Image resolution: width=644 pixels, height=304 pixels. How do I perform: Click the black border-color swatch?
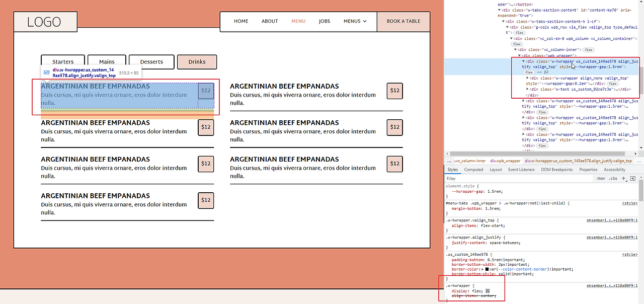pyautogui.click(x=487, y=269)
